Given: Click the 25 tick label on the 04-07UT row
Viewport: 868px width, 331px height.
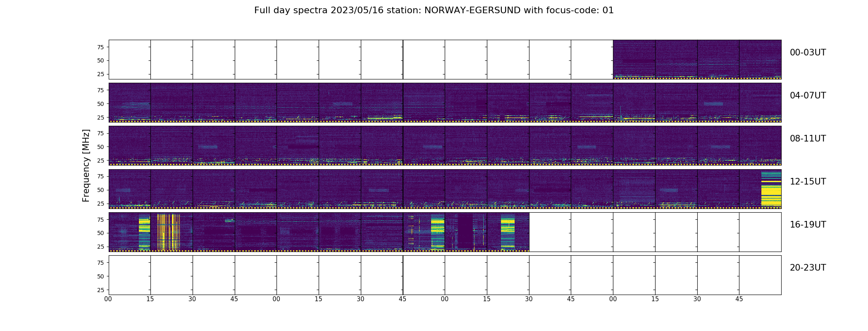Looking at the screenshot, I should pyautogui.click(x=100, y=118).
